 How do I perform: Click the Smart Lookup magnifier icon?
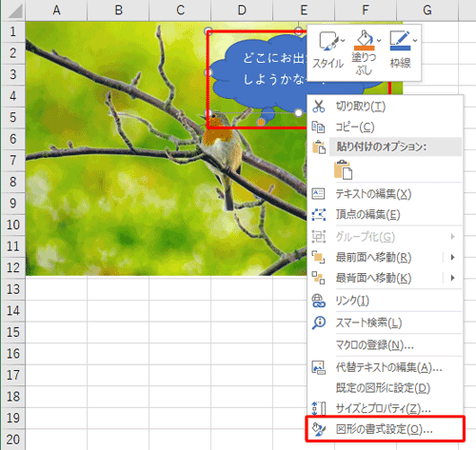[x=319, y=323]
